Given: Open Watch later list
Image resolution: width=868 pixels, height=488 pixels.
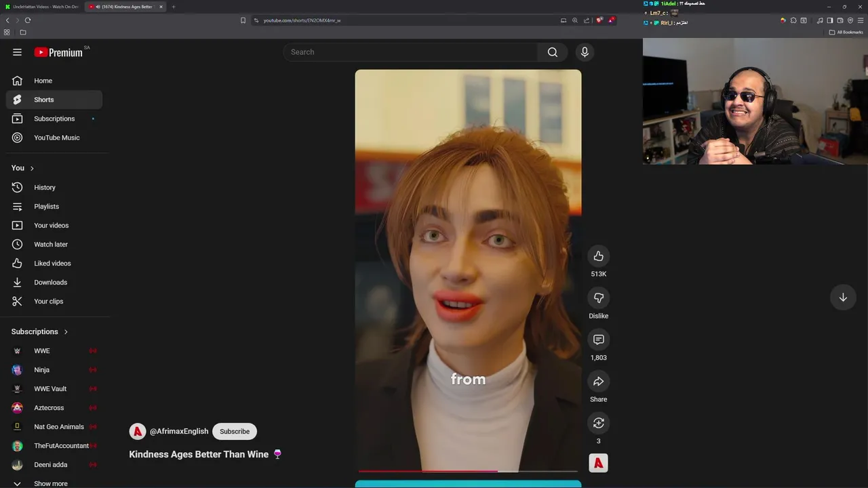Looking at the screenshot, I should click(54, 245).
